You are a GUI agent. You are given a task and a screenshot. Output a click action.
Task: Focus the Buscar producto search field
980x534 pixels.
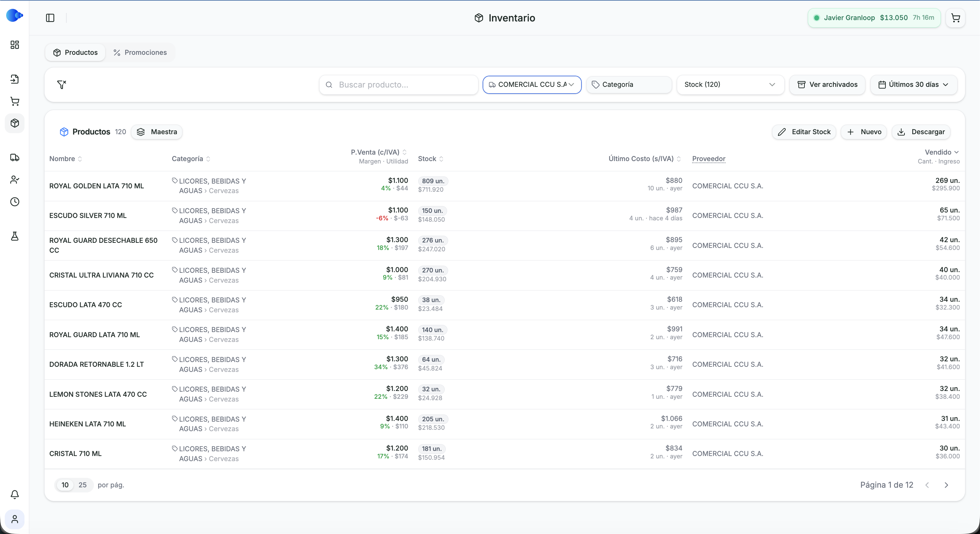[x=398, y=84]
